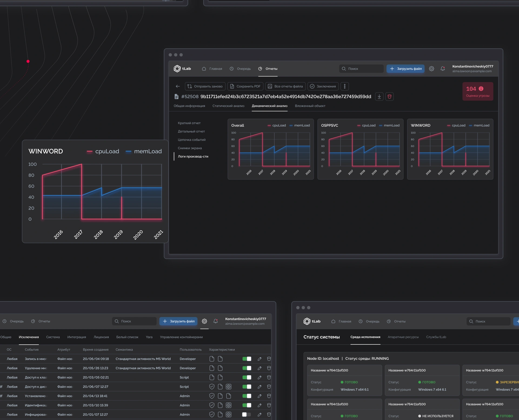Open the Все отчеты файла list
519x420 pixels.
(x=285, y=86)
